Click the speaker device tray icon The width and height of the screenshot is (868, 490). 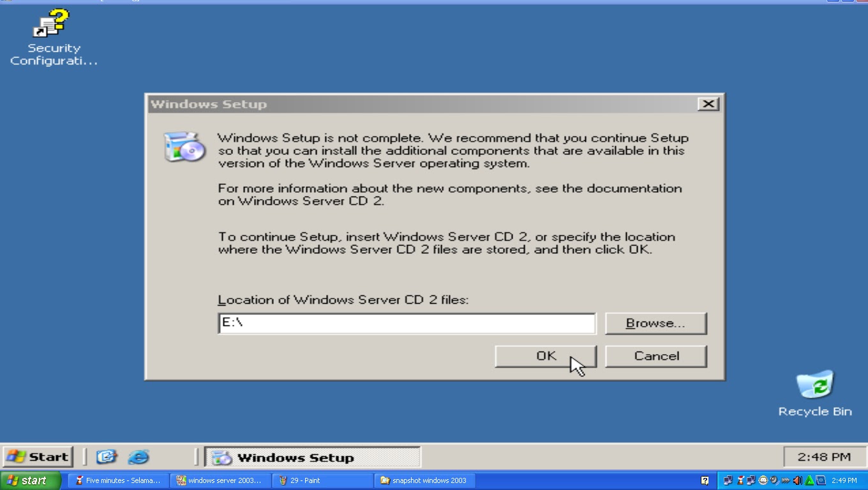click(774, 480)
